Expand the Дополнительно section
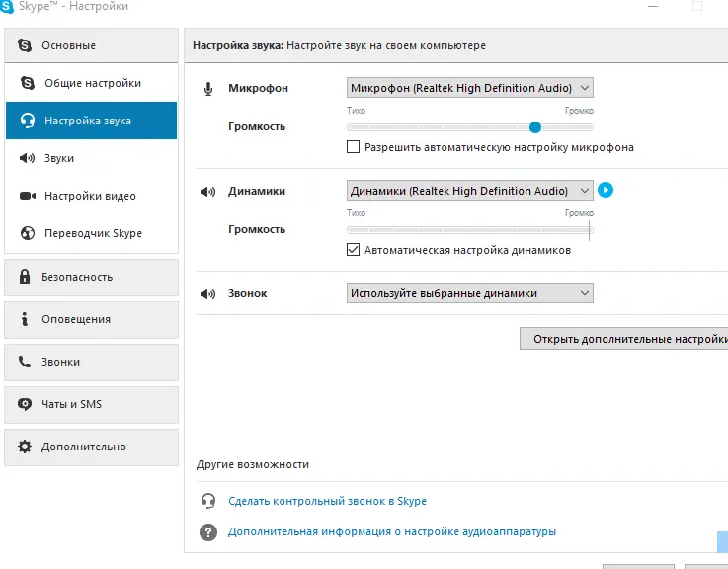The height and width of the screenshot is (569, 728). (x=92, y=447)
